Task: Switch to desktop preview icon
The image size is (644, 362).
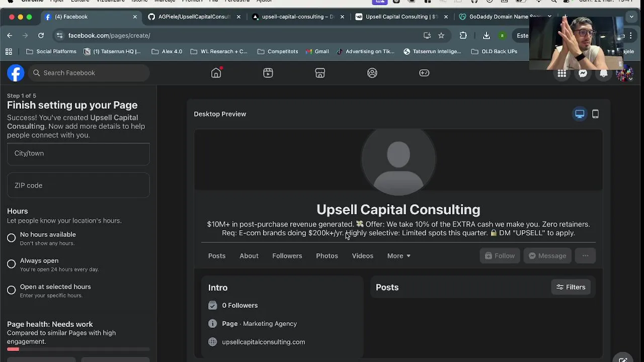Action: click(x=580, y=114)
